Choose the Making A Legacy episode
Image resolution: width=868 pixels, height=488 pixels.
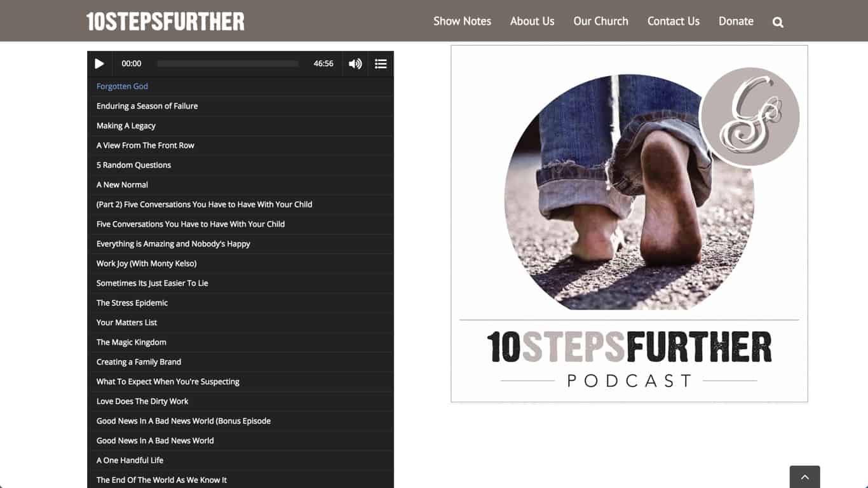click(x=240, y=126)
